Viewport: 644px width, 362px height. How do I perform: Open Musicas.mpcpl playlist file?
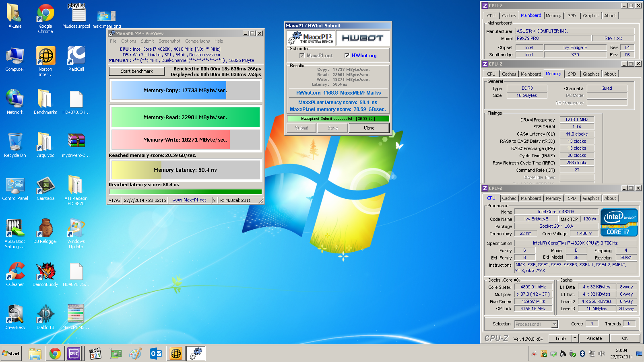[76, 16]
